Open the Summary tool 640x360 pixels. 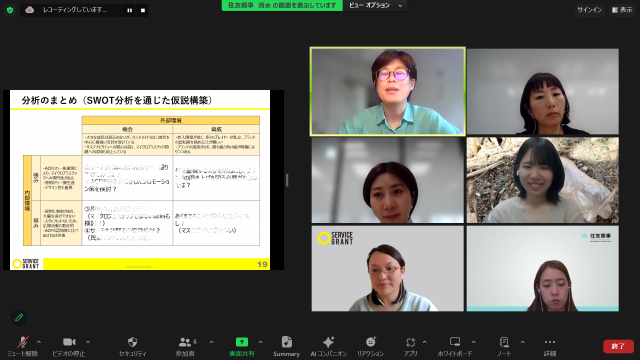(287, 342)
